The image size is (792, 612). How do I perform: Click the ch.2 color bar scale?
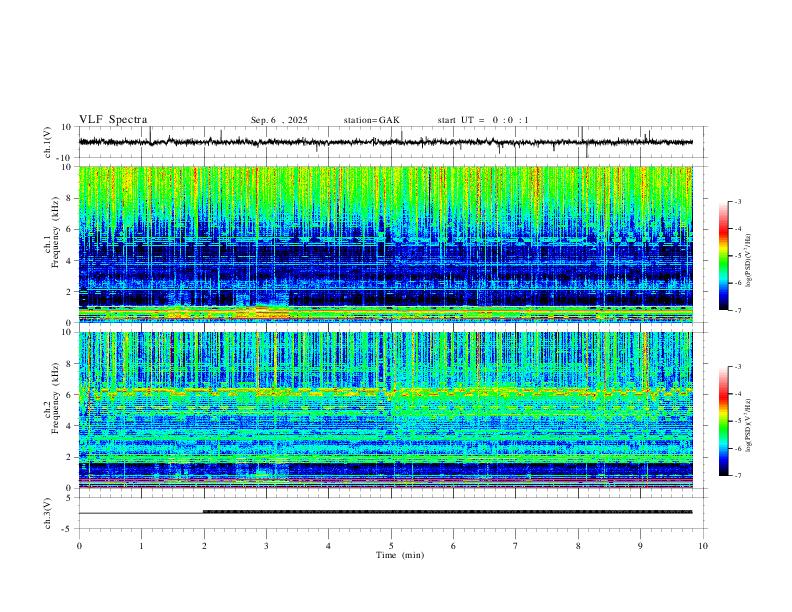pyautogui.click(x=723, y=421)
